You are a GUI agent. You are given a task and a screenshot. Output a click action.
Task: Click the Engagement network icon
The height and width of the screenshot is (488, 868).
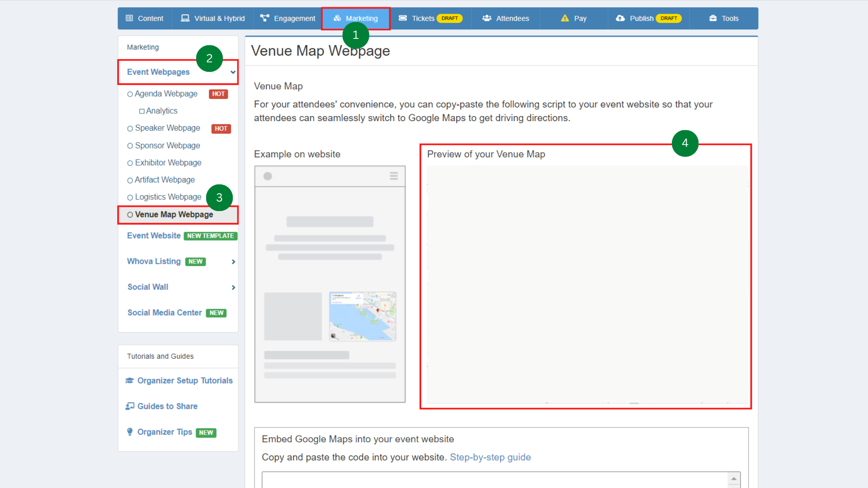[x=265, y=18]
